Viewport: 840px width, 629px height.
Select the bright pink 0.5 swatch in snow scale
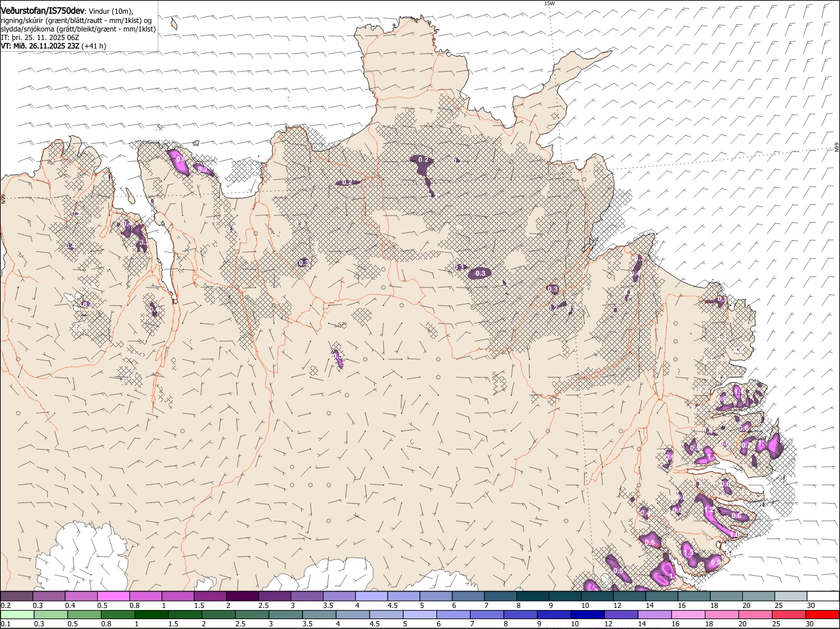tap(113, 596)
